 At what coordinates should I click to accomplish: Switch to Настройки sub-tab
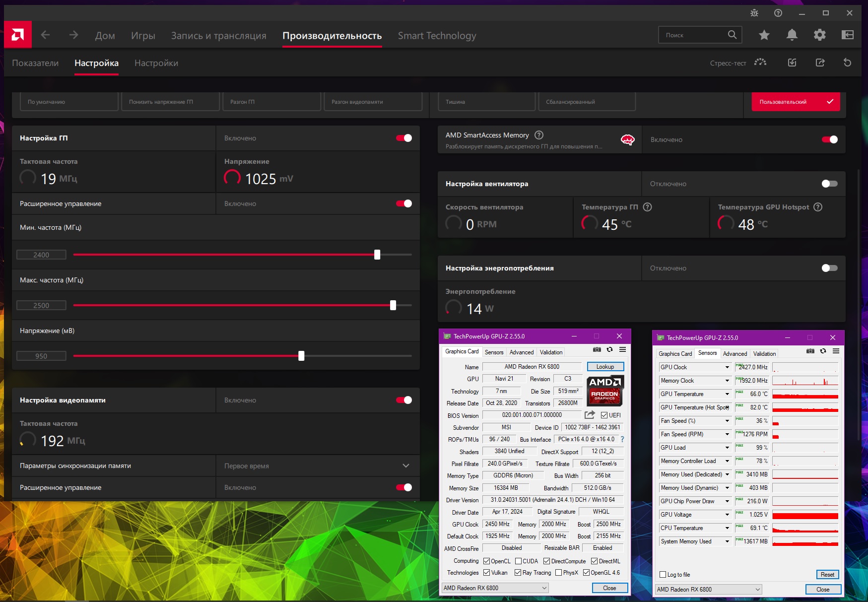tap(156, 63)
